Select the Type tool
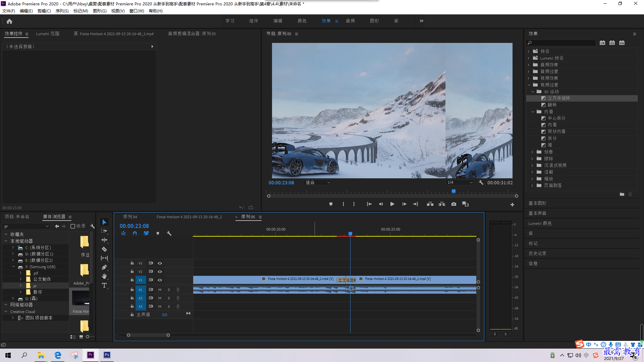Screen dimensions: 644x362 pyautogui.click(x=104, y=285)
